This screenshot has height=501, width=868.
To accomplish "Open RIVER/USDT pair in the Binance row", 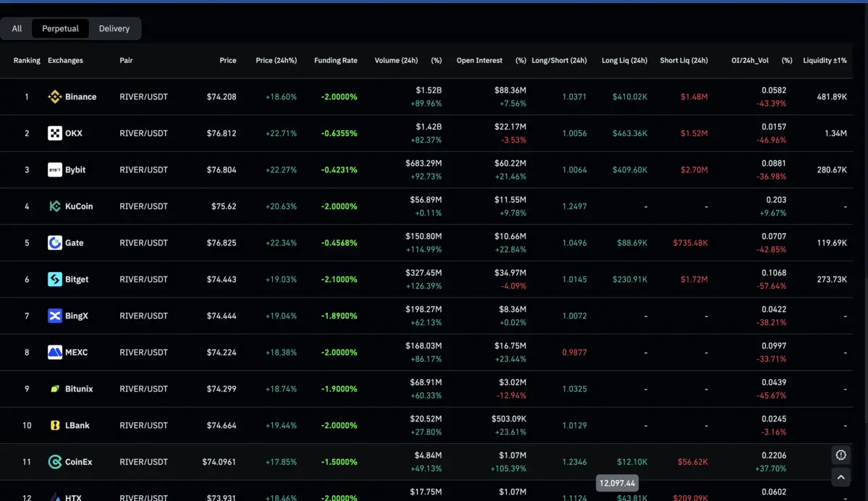I will pyautogui.click(x=144, y=96).
